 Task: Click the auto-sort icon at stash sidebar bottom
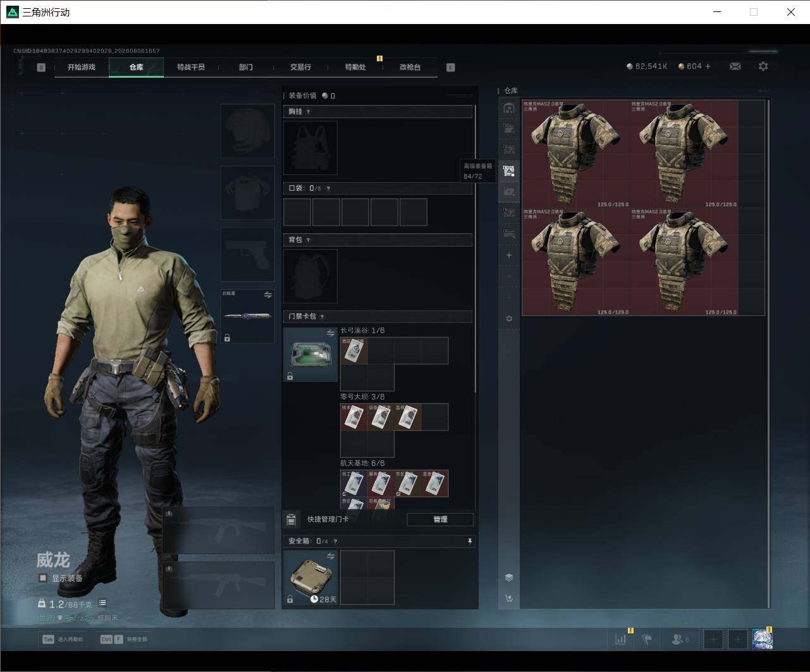point(509,598)
